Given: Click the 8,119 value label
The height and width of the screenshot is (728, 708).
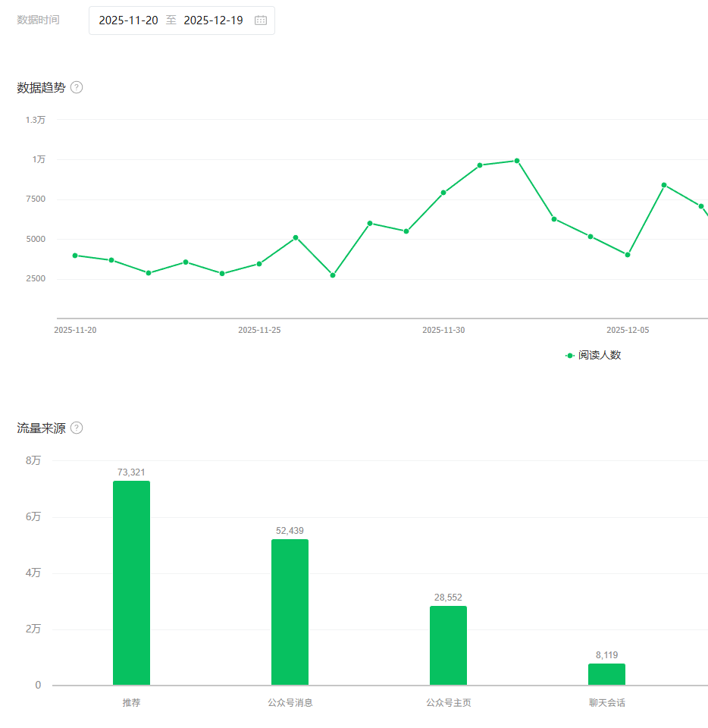Looking at the screenshot, I should [x=607, y=655].
